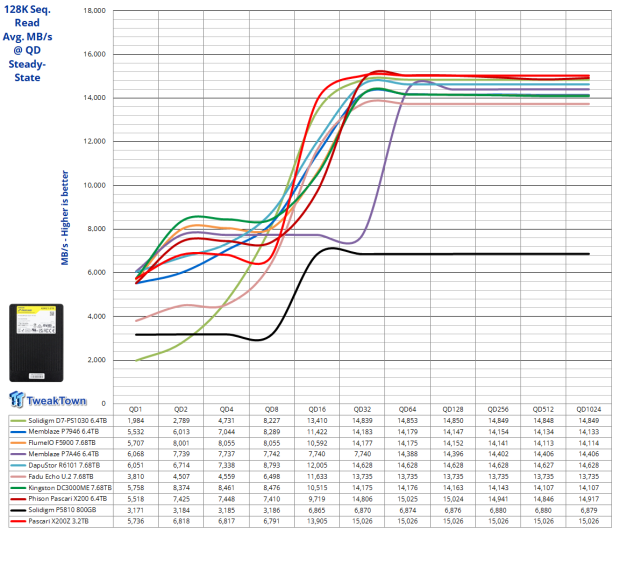Click the QD8 column header

pos(272,409)
